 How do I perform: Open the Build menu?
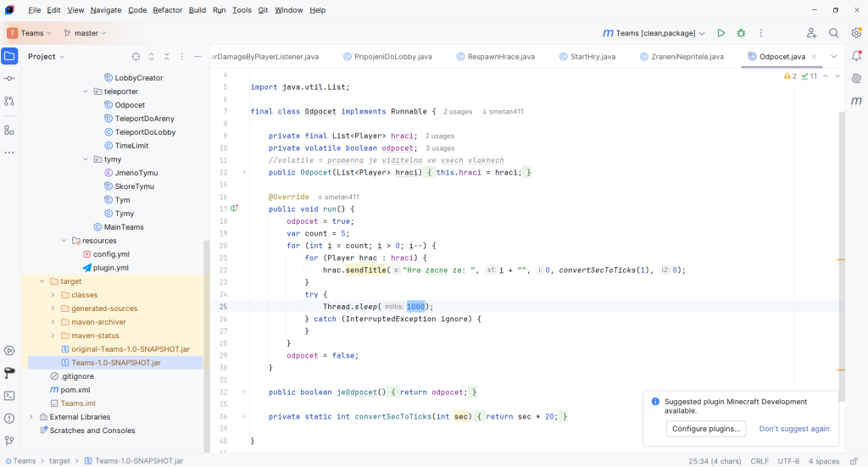coord(197,10)
